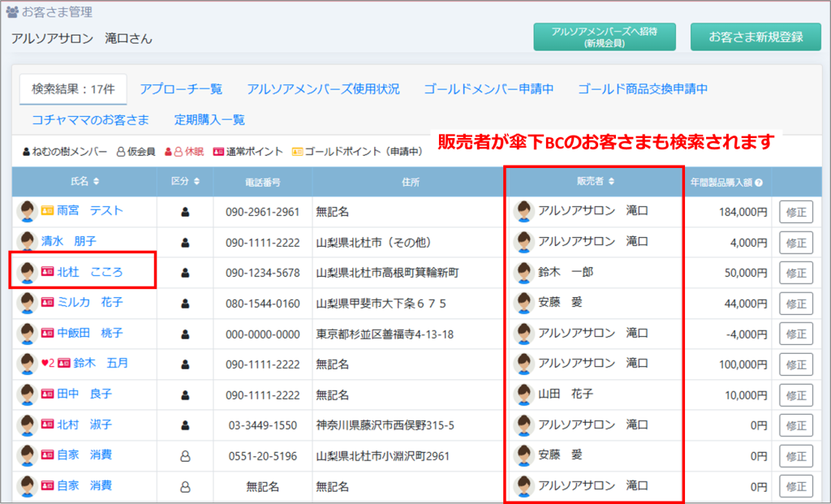Click the provisional member icon in 自家 消費 row
The image size is (831, 504).
[185, 456]
